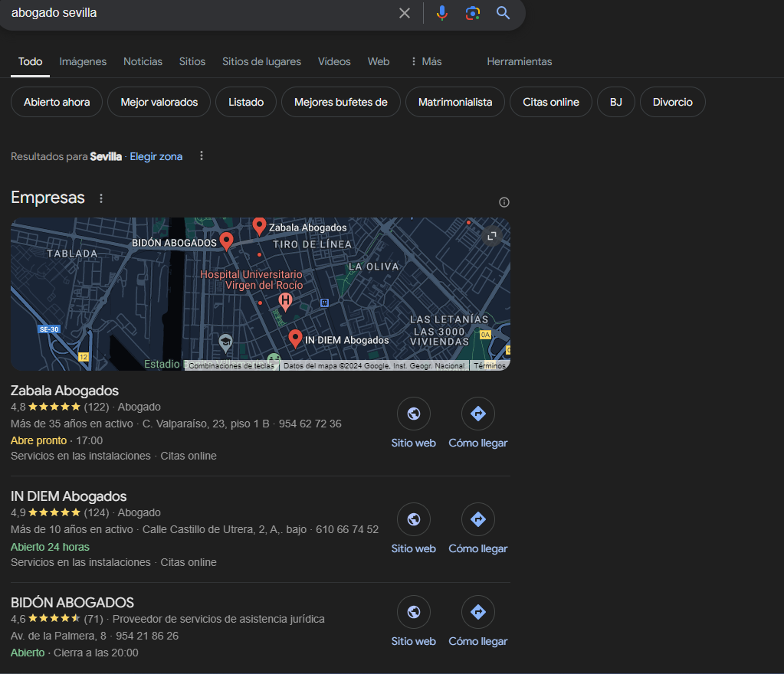This screenshot has height=674, width=784.
Task: Apply the Matrimonialista filter chip
Action: point(455,102)
